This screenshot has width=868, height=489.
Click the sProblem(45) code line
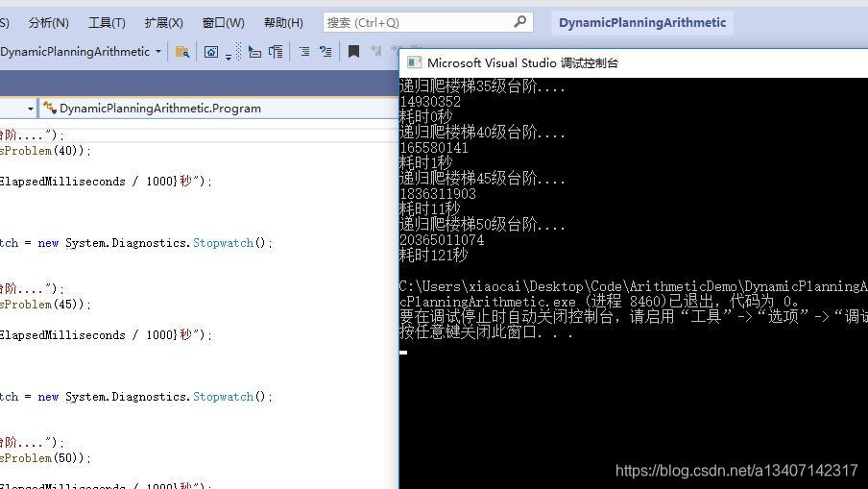point(45,305)
